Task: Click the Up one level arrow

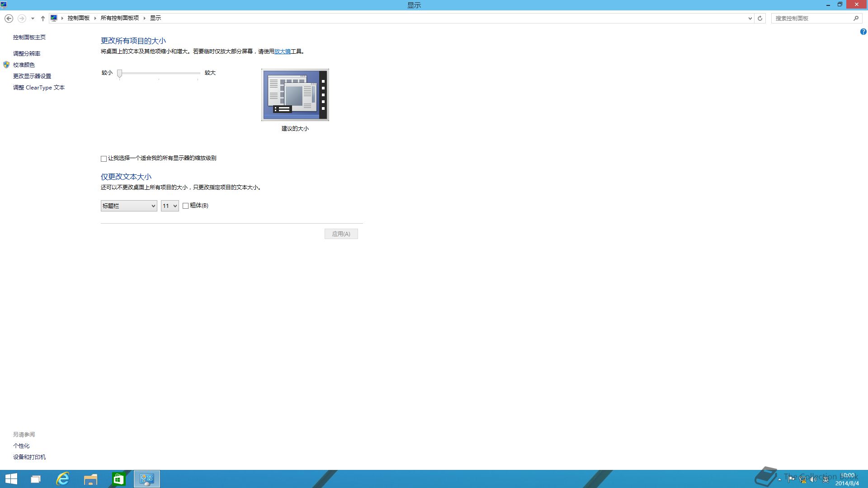Action: [43, 19]
